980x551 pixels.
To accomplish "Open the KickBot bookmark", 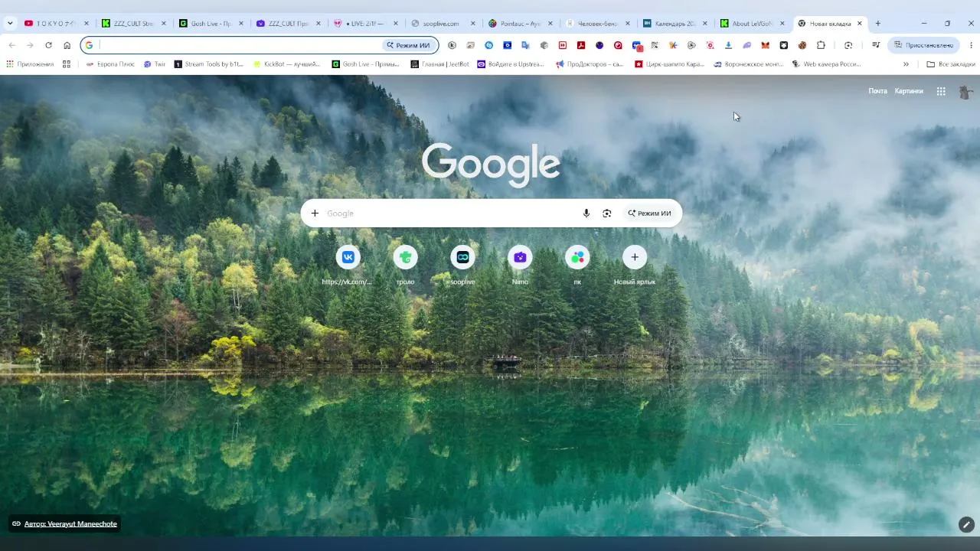I will [x=287, y=64].
